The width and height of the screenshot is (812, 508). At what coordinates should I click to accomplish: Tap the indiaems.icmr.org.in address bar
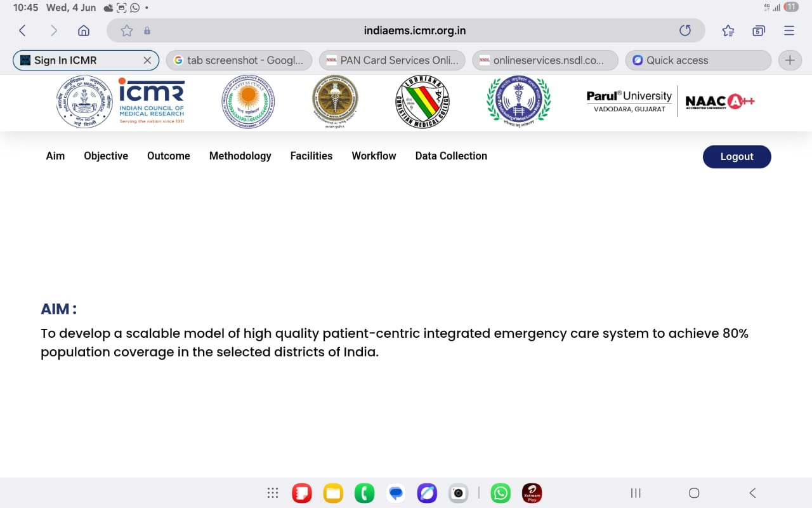(406, 30)
